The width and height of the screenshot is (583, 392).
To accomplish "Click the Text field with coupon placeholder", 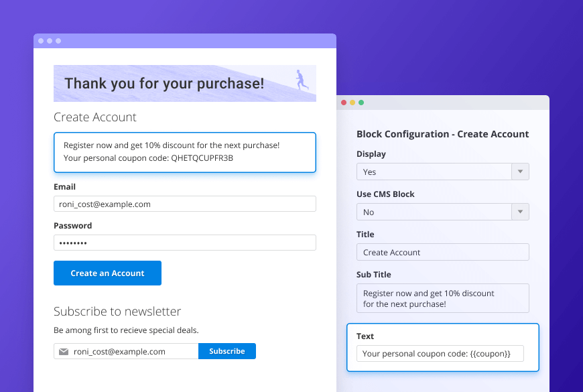I will [x=440, y=353].
